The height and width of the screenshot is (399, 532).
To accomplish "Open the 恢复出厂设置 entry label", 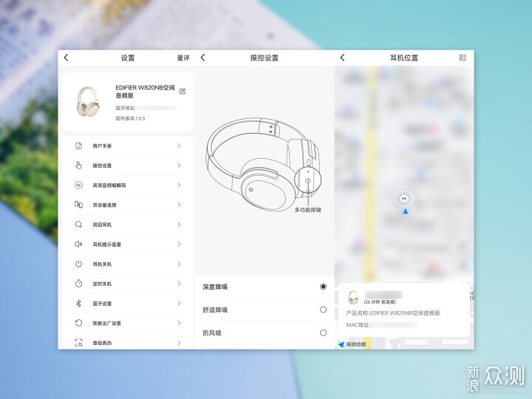I will (x=107, y=324).
